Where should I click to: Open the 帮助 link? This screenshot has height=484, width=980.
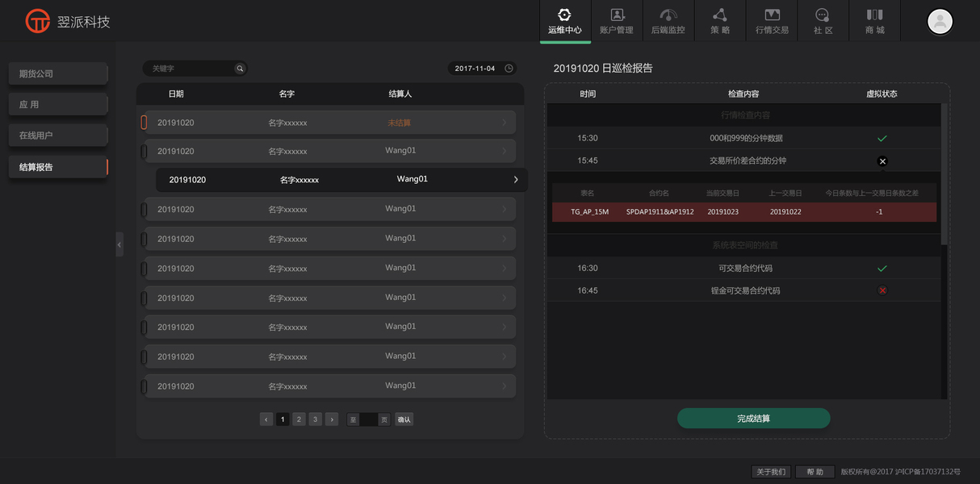coord(815,472)
